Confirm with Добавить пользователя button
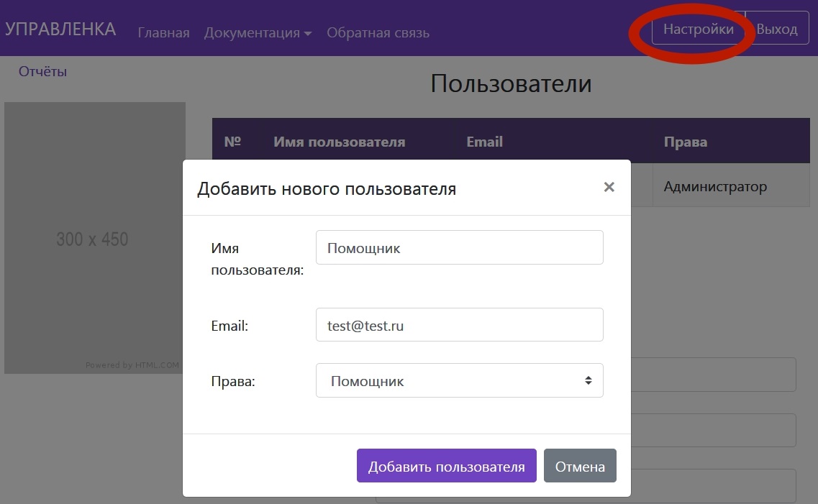The width and height of the screenshot is (818, 504). point(446,467)
